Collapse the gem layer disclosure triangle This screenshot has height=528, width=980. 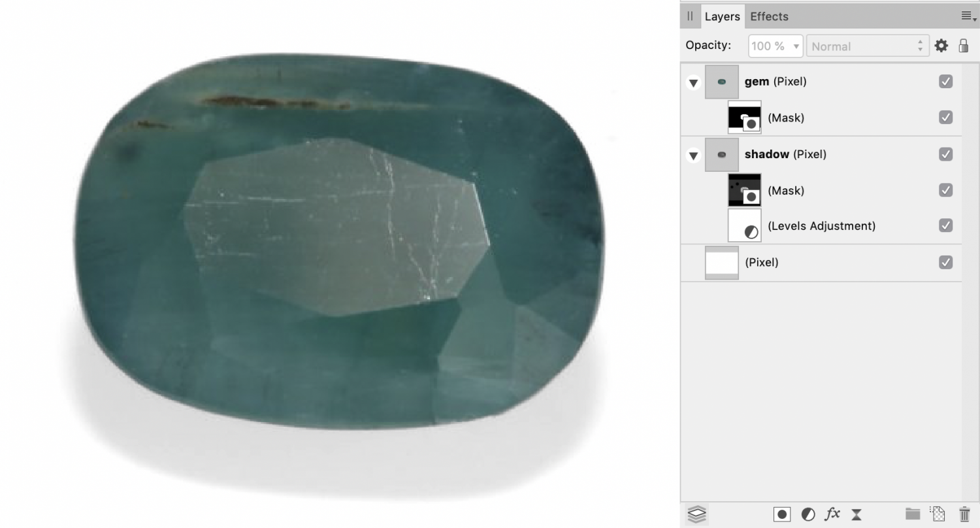[x=693, y=81]
